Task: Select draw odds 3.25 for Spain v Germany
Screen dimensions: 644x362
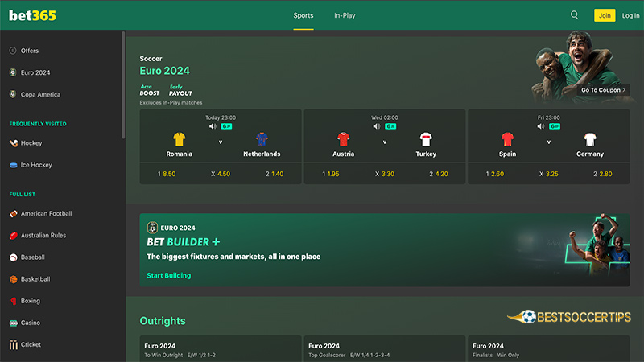Action: click(x=549, y=174)
